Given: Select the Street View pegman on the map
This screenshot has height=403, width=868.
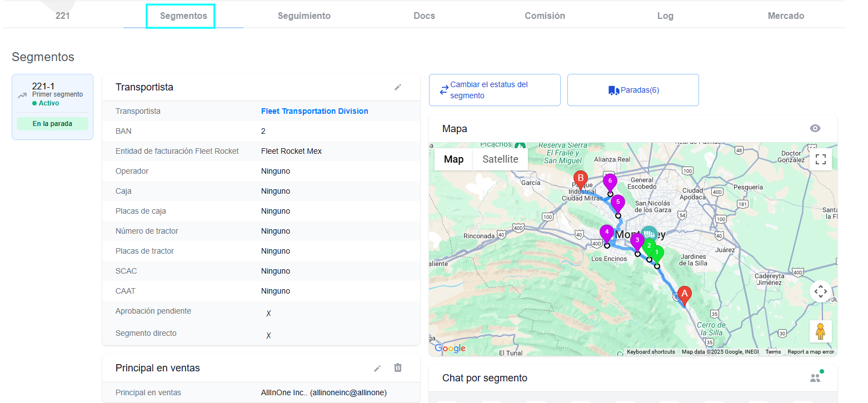Looking at the screenshot, I should [820, 331].
